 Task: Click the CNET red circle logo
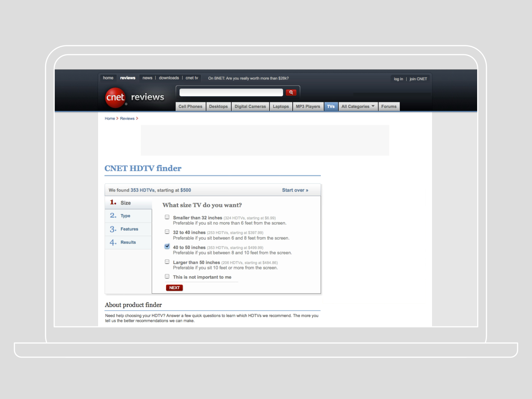(115, 97)
